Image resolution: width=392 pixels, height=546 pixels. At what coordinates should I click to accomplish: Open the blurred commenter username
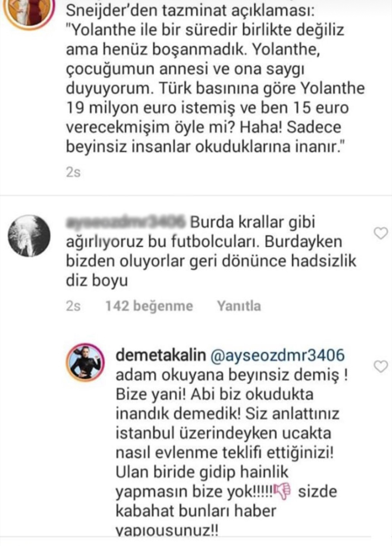pyautogui.click(x=126, y=222)
